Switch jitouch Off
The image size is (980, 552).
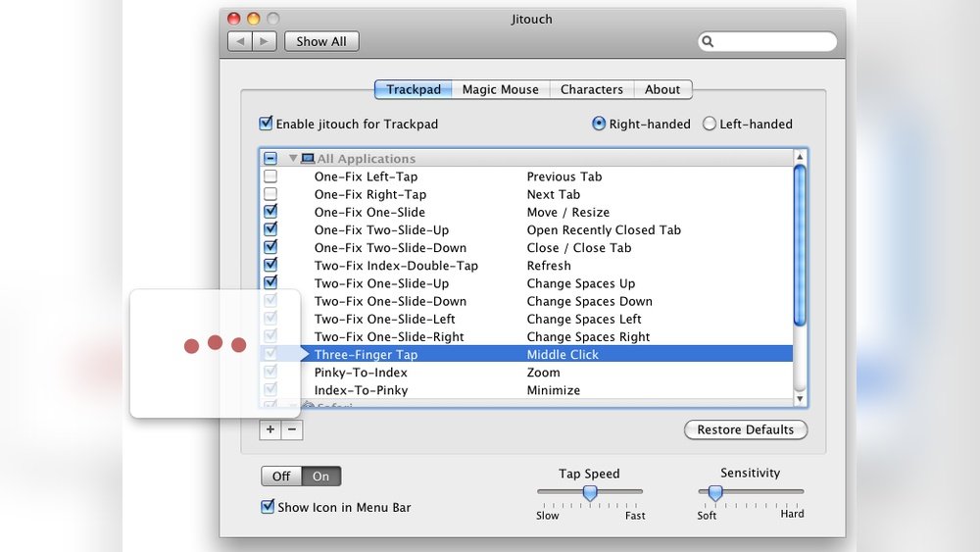pyautogui.click(x=281, y=477)
